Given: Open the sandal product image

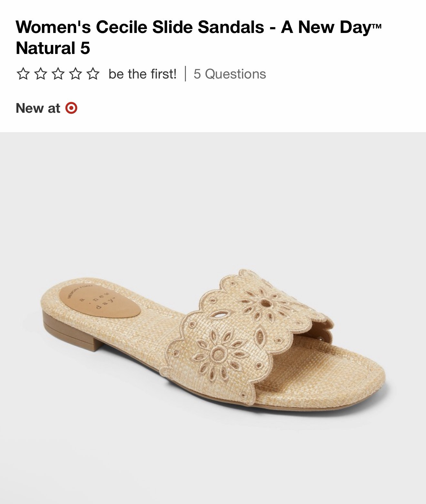Looking at the screenshot, I should coord(213,318).
